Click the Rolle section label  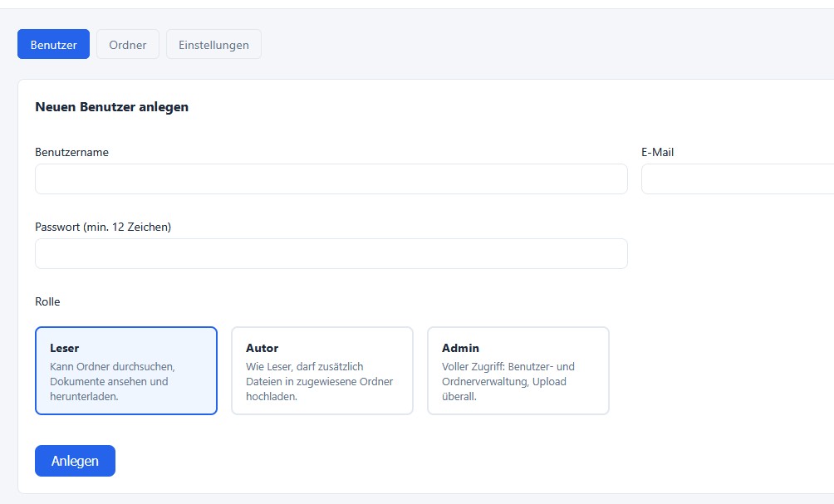tap(47, 301)
